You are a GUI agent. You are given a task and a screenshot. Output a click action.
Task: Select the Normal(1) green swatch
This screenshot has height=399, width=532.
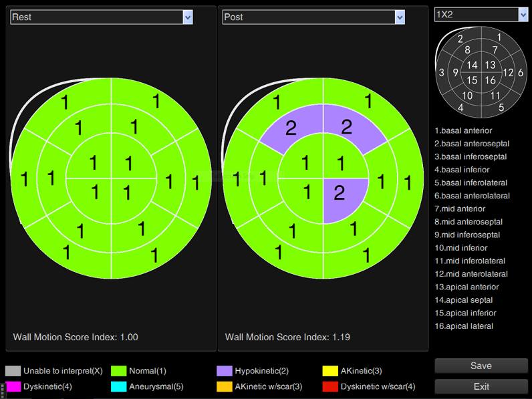pyautogui.click(x=118, y=371)
